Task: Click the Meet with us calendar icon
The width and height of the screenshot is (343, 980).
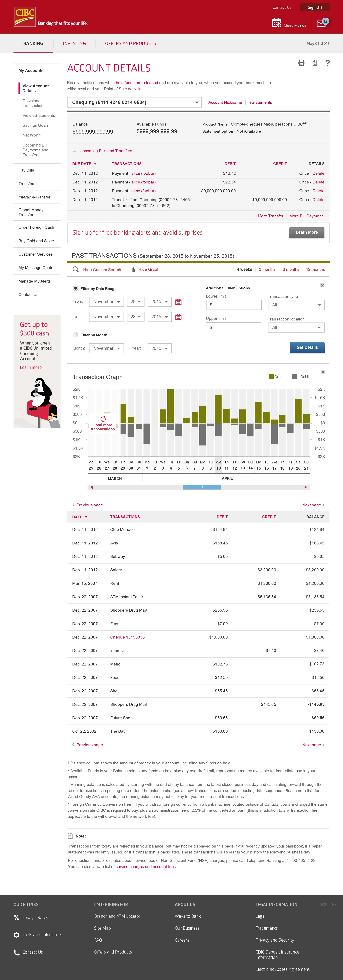Action: [x=276, y=23]
